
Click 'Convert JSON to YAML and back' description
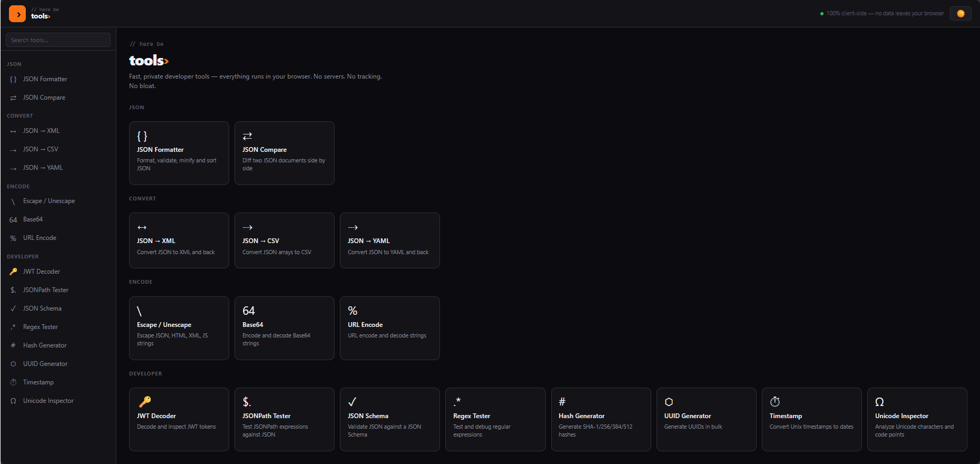[x=388, y=252]
